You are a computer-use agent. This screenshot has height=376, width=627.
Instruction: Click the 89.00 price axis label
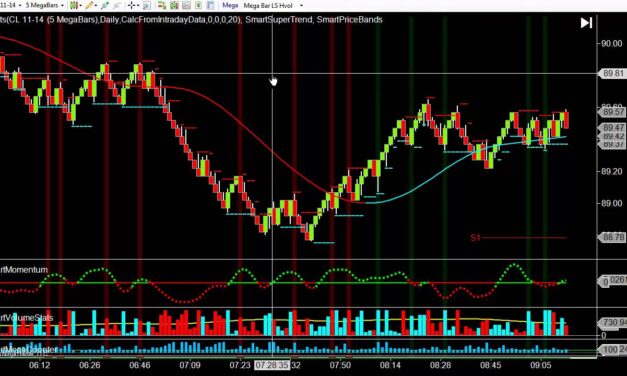click(x=612, y=203)
